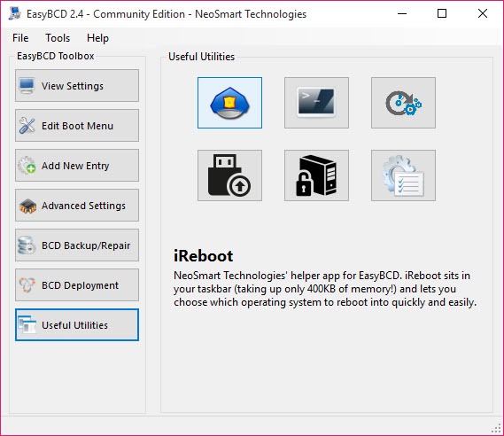The width and height of the screenshot is (504, 436).
Task: Select Useful Utilities toolbox button
Action: tap(77, 324)
